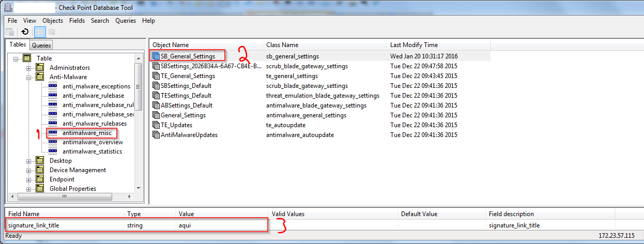The height and width of the screenshot is (244, 644).
Task: Open the View menu
Action: tap(29, 21)
